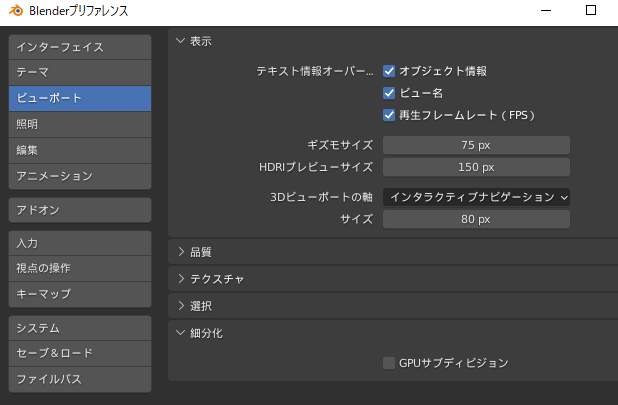Click the 3Dビューポートの軸 label text
Image resolution: width=618 pixels, height=405 pixels.
[x=321, y=197]
